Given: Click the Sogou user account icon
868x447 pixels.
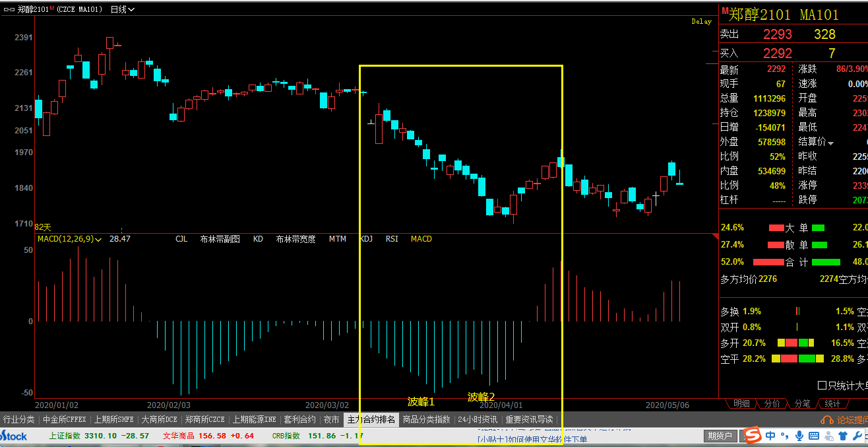Looking at the screenshot, I should [828, 435].
